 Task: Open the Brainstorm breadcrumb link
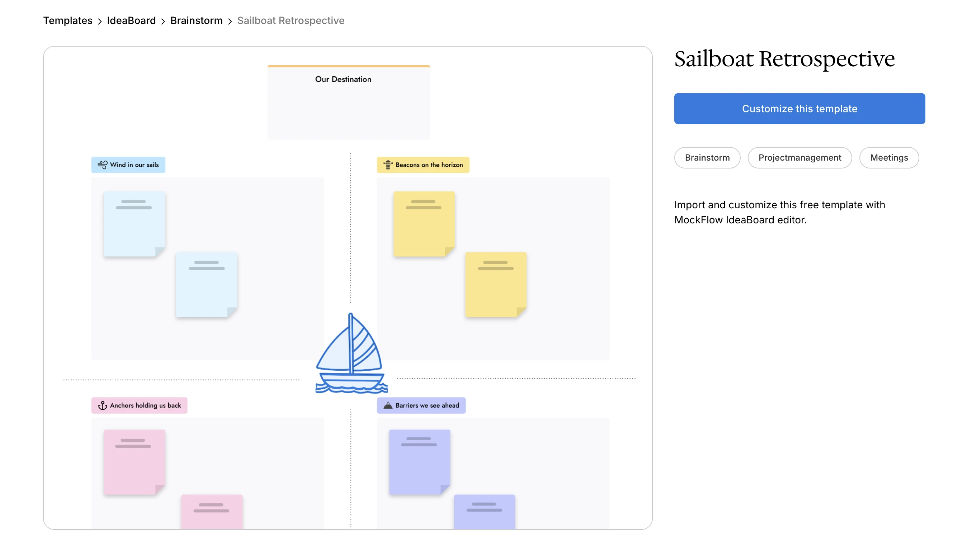[197, 21]
